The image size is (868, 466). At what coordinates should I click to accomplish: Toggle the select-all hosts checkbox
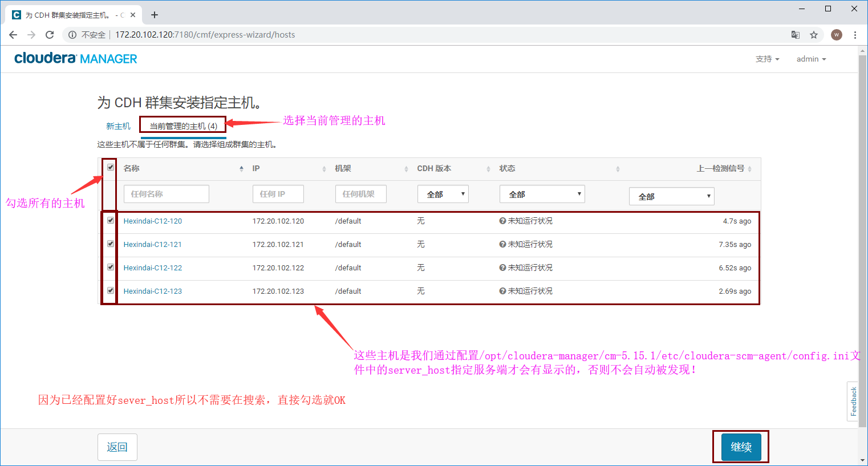tap(111, 167)
